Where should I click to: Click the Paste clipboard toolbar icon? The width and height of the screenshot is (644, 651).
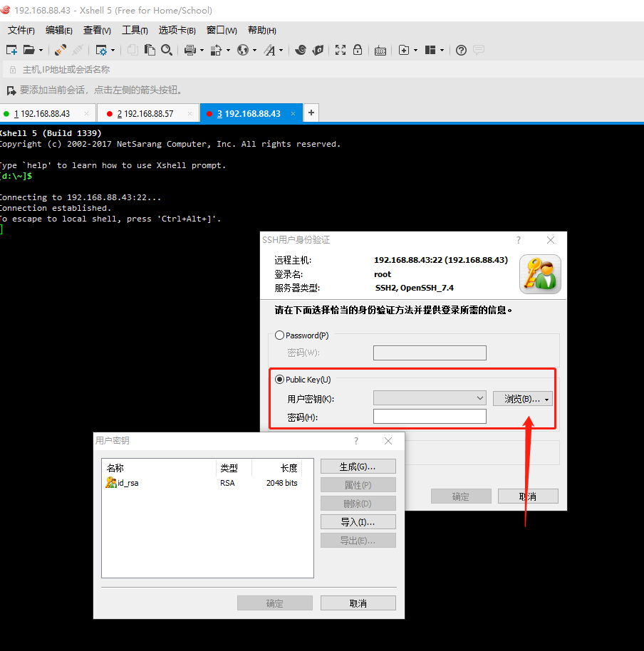point(150,50)
